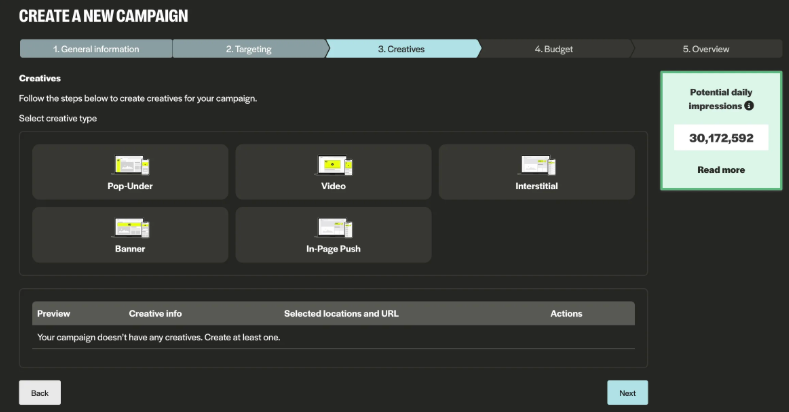Screen dimensions: 789x412
Task: Click the Preview column header
Action: (x=54, y=314)
